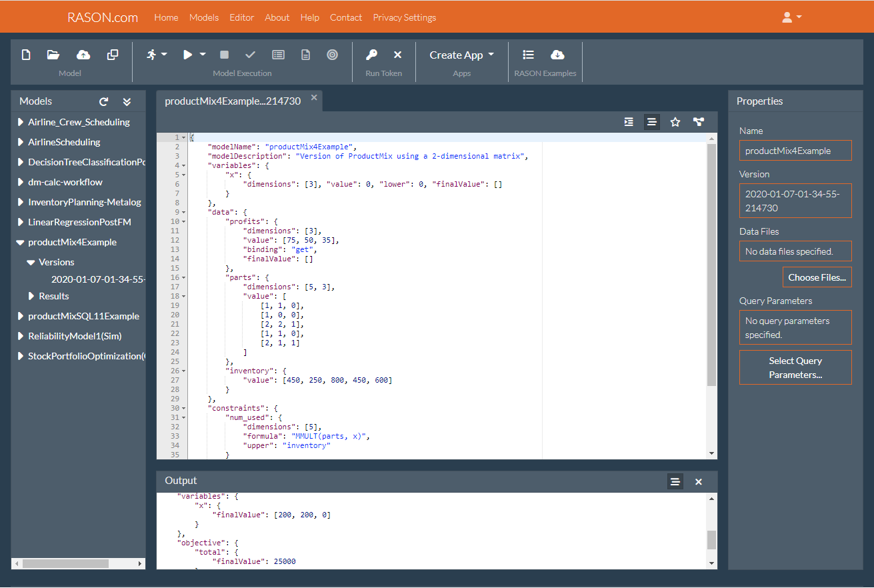Viewport: 874px width, 588px height.
Task: Toggle the Output panel lines icon
Action: point(675,481)
